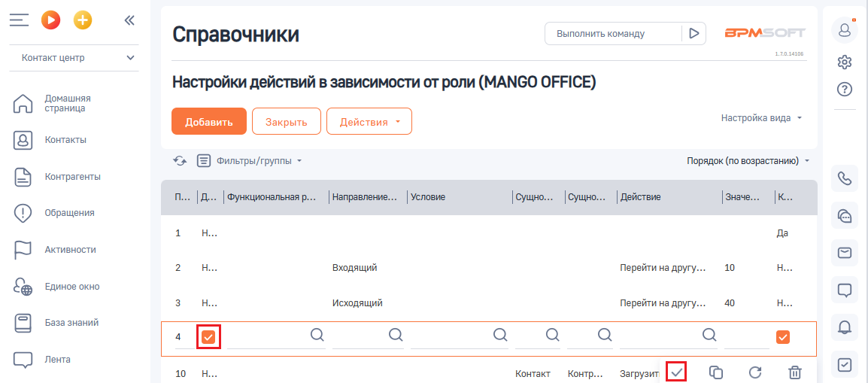The width and height of the screenshot is (868, 383).
Task: Click the orange run process play icon
Action: click(50, 20)
